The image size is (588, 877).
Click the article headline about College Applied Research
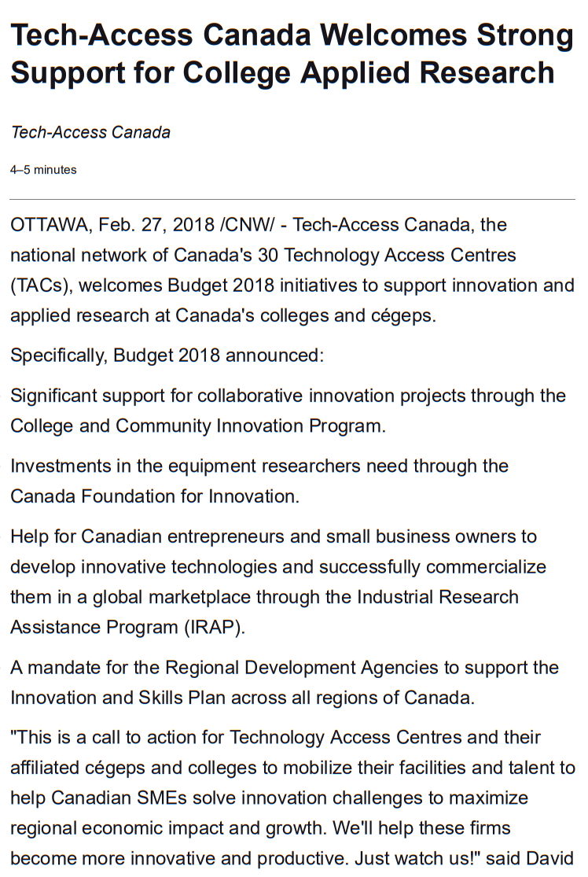(292, 54)
